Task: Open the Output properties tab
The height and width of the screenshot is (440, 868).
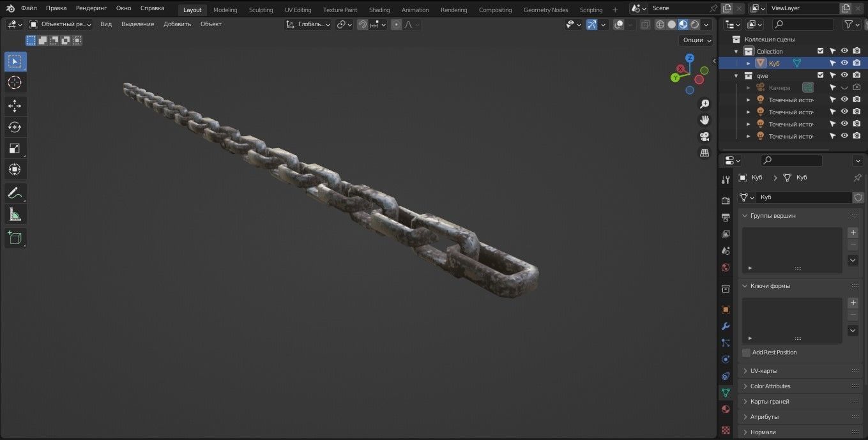Action: (x=726, y=217)
